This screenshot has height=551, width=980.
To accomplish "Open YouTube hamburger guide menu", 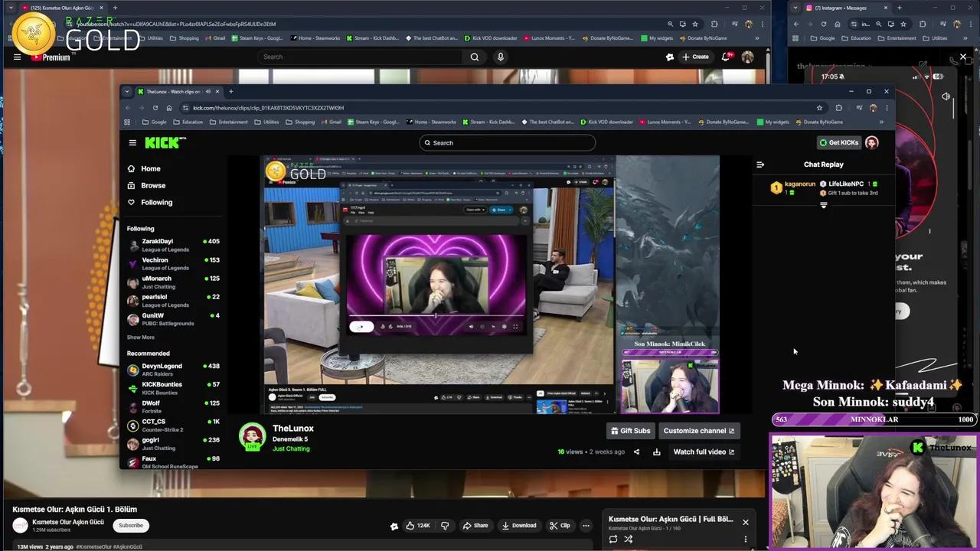I will point(17,57).
